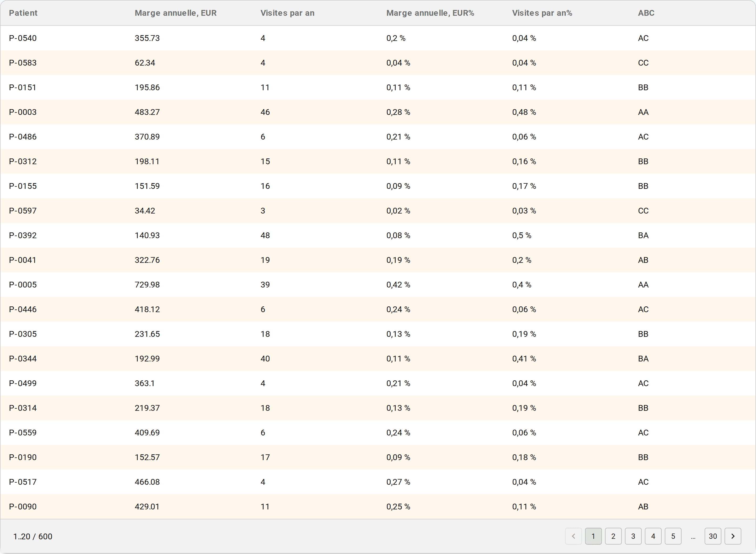
Task: Select patient P-0312 cell
Action: click(x=23, y=161)
